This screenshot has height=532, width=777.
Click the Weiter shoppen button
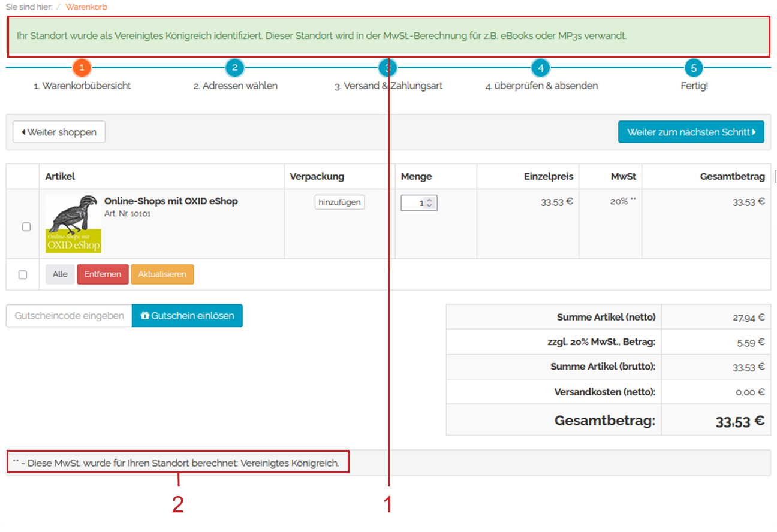(x=59, y=132)
